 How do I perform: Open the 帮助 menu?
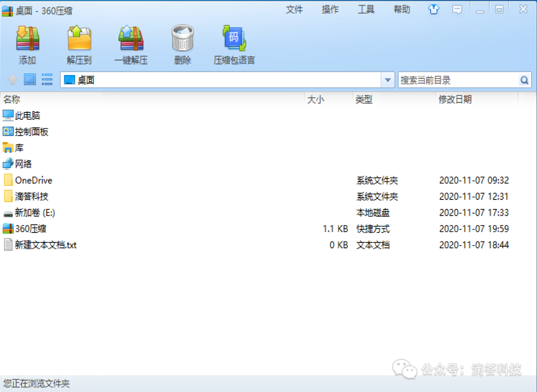pos(402,9)
